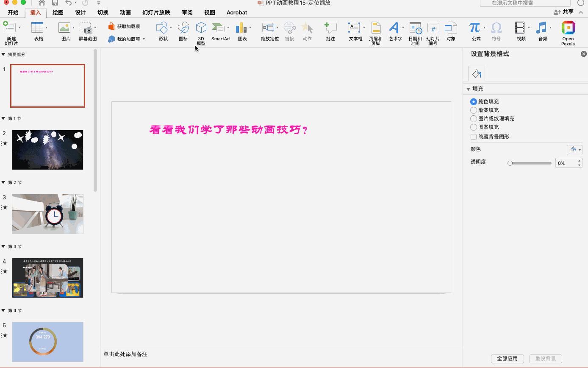588x368 pixels.
Task: Switch to the 动画 ribbon tab
Action: [125, 12]
